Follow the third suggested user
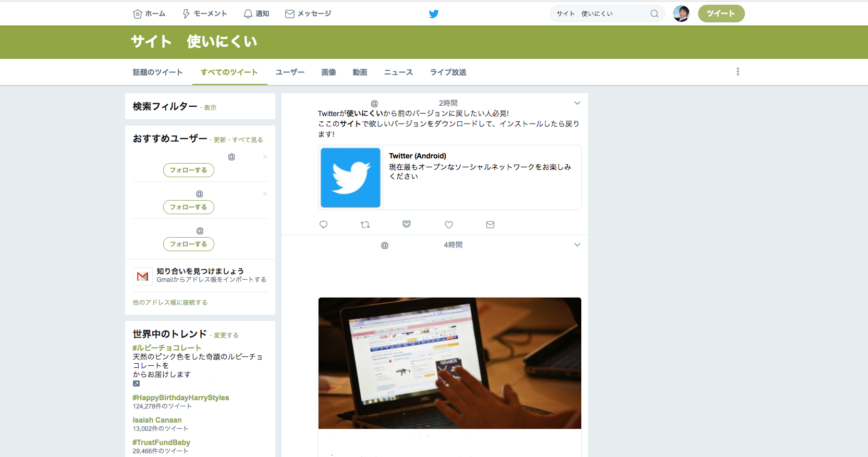This screenshot has width=868, height=457. pyautogui.click(x=189, y=244)
